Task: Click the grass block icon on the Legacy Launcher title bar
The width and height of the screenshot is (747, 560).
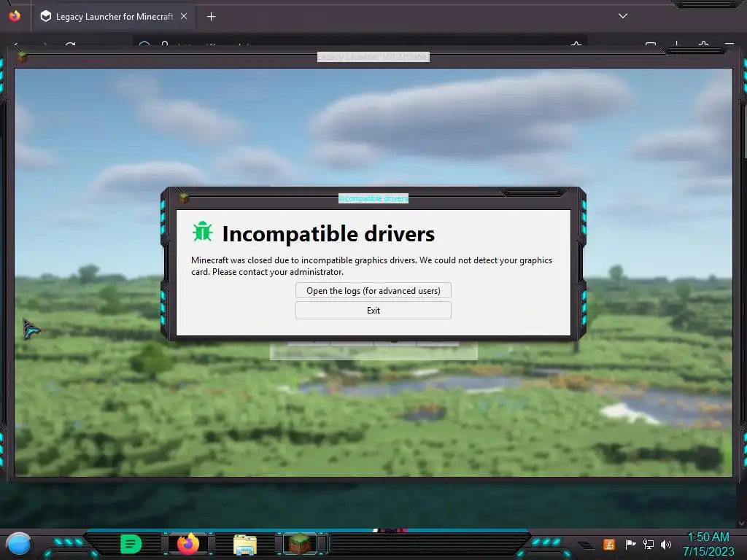Action: coord(22,57)
